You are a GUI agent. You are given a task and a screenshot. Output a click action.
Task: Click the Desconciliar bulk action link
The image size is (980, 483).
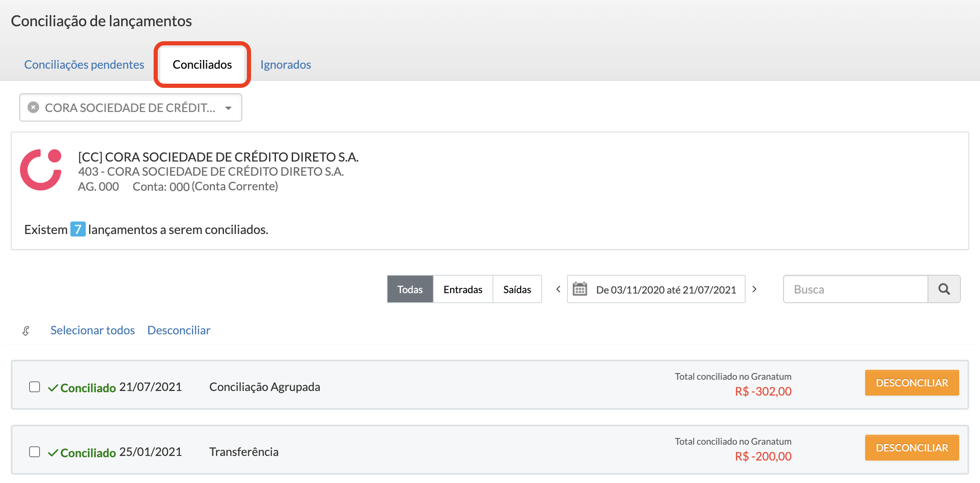coord(179,330)
